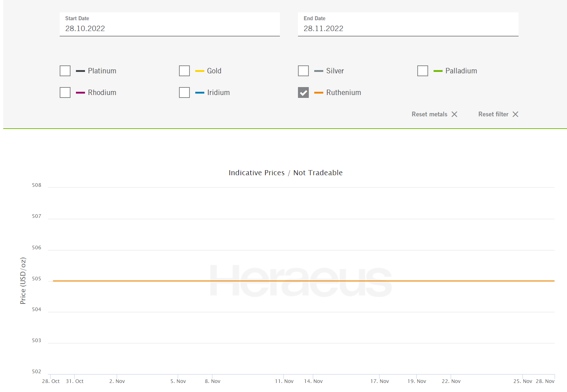Click the 503 price axis value
567x392 pixels.
pyautogui.click(x=37, y=340)
